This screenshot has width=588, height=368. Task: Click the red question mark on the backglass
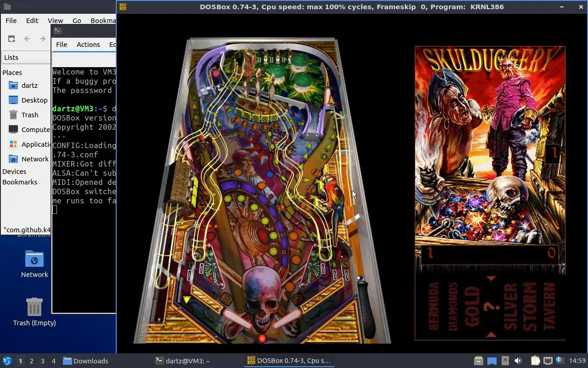492,306
